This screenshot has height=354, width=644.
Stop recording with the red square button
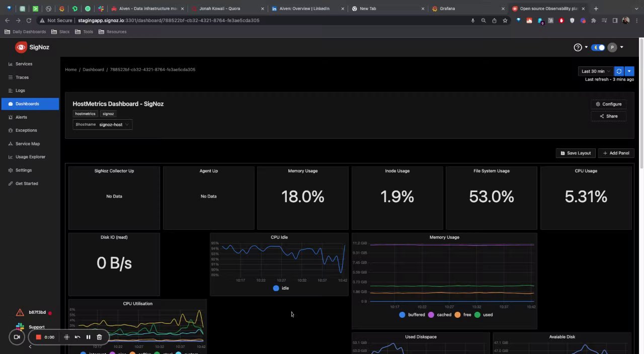(x=38, y=337)
